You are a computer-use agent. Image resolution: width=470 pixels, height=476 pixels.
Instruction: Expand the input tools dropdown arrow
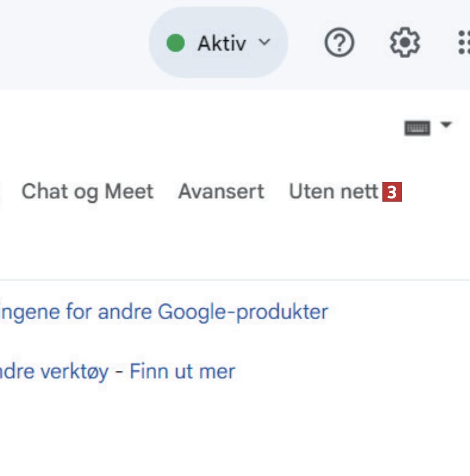point(445,125)
